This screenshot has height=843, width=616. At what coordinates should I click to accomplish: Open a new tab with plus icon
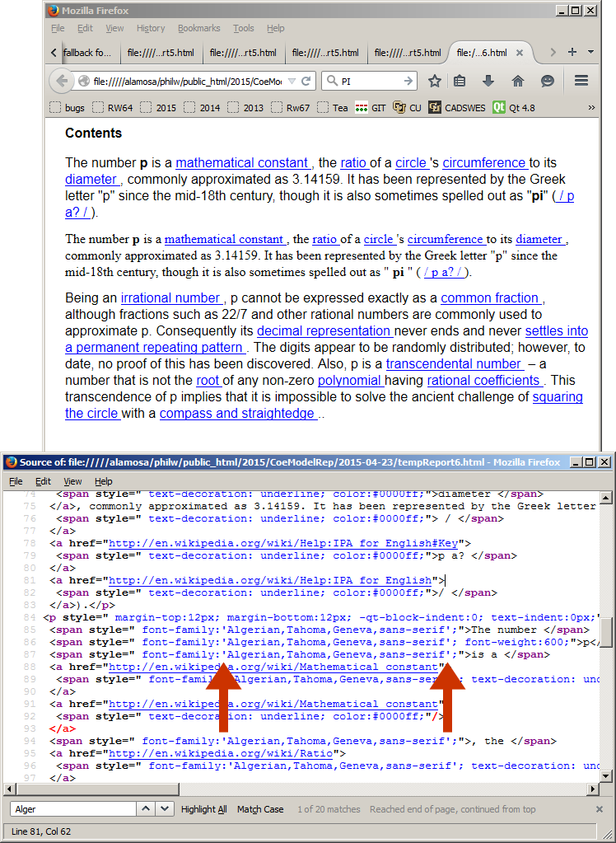572,52
